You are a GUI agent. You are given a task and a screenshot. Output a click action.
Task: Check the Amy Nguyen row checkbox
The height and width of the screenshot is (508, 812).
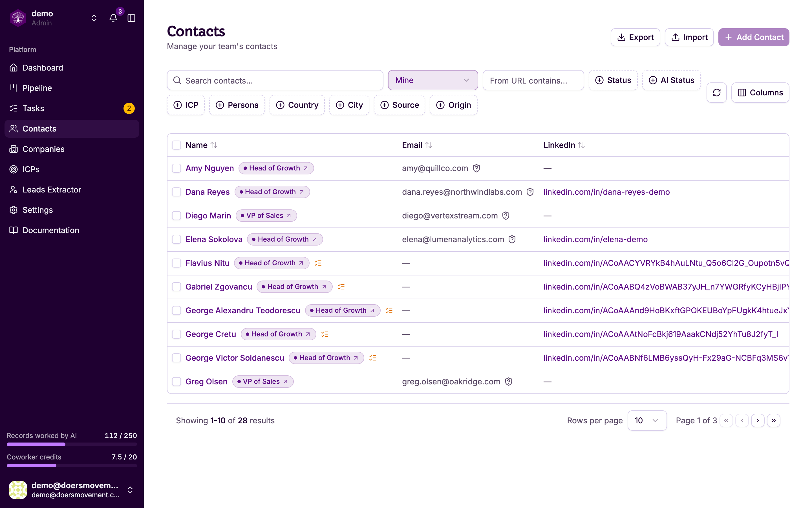176,168
